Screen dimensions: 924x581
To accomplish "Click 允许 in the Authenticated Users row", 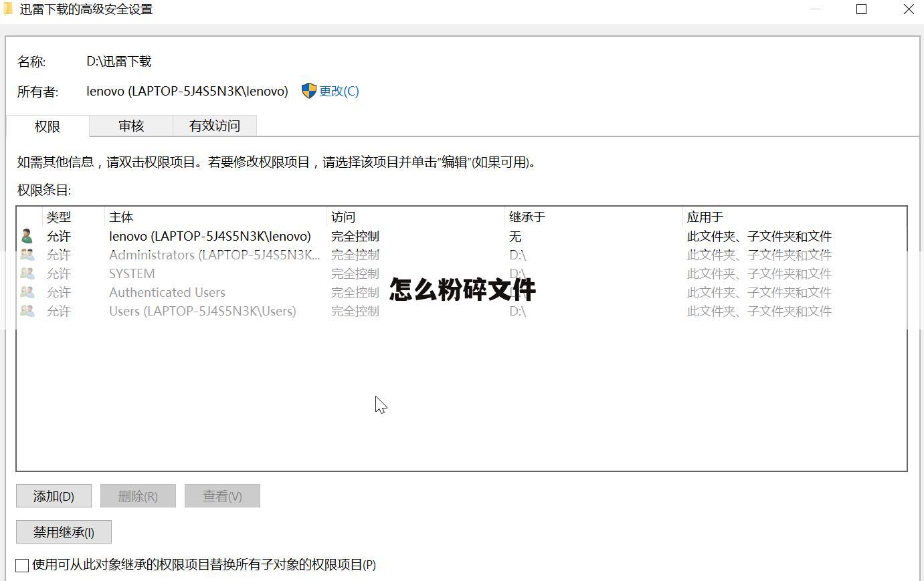I will click(x=59, y=292).
